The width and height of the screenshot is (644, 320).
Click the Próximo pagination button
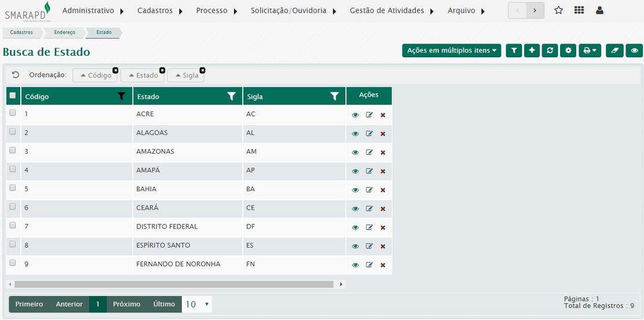tap(126, 304)
